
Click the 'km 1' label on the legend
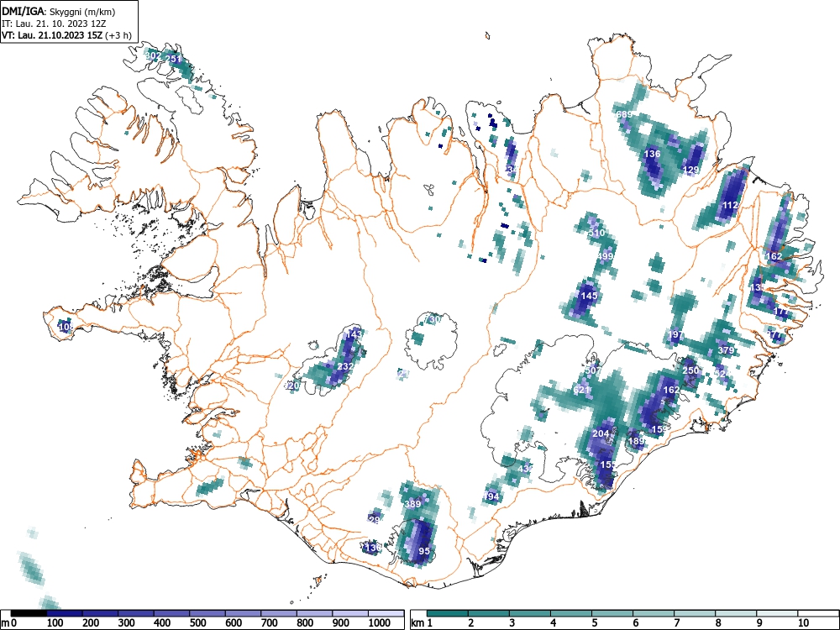(423, 623)
